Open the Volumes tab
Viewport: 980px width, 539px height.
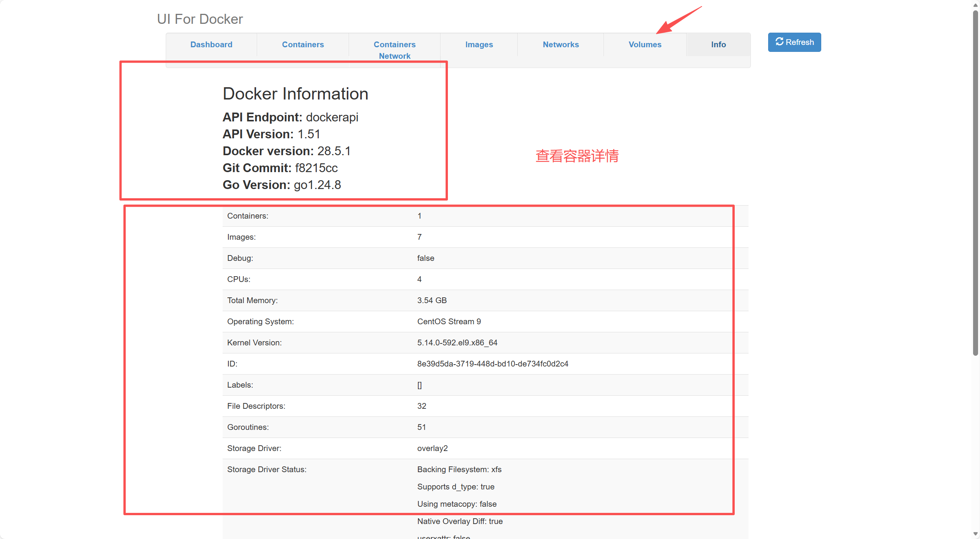[x=645, y=45]
